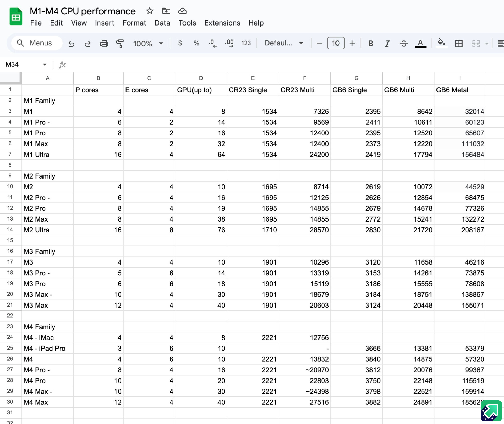Open fill color picker

[441, 43]
